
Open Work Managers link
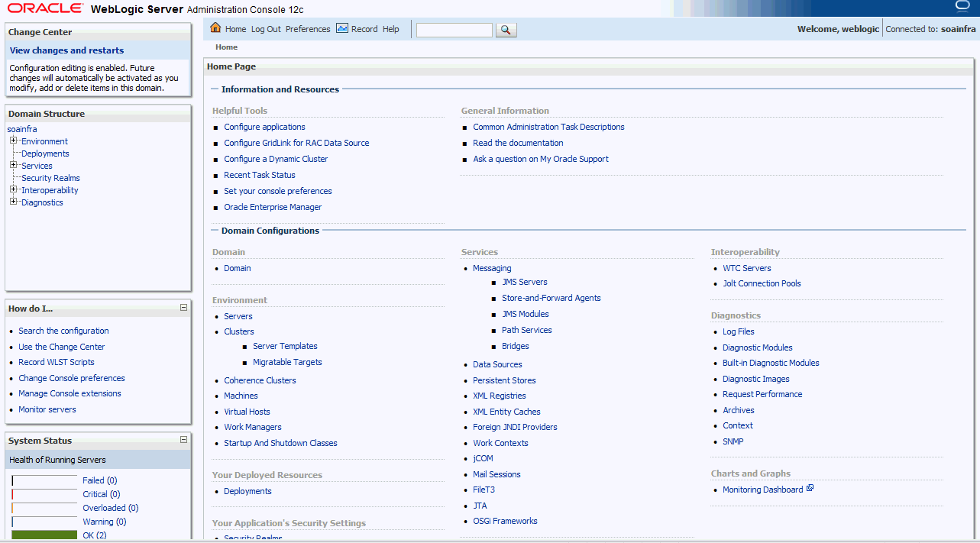(253, 427)
